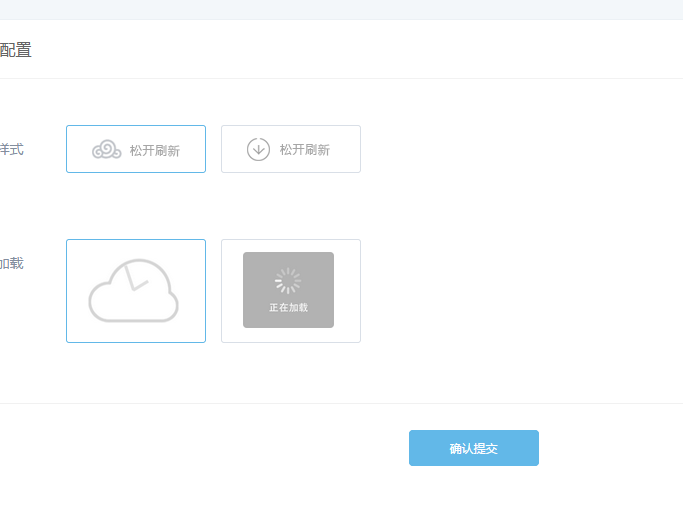Click the swirl cloud icon in first refresh style
The height and width of the screenshot is (507, 683).
(107, 150)
